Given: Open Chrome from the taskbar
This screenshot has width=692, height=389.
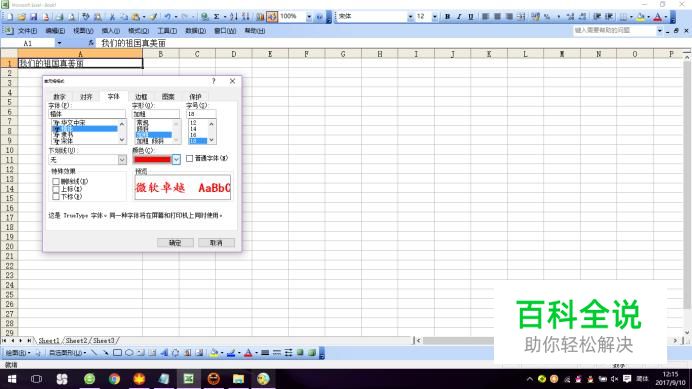Looking at the screenshot, I should pyautogui.click(x=114, y=379).
